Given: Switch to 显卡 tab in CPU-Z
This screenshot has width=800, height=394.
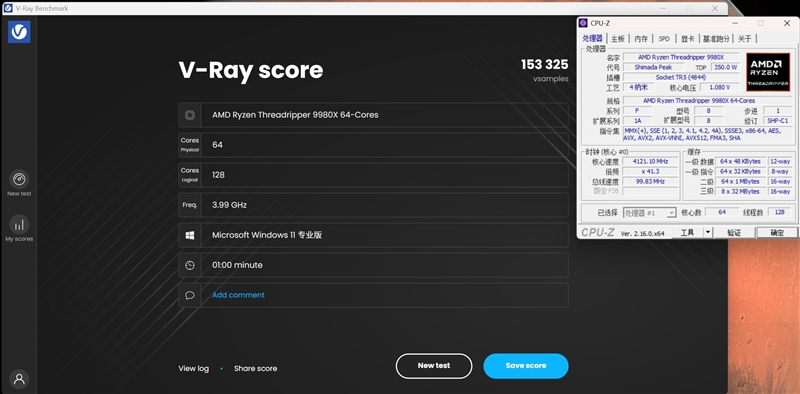Looking at the screenshot, I should 688,39.
